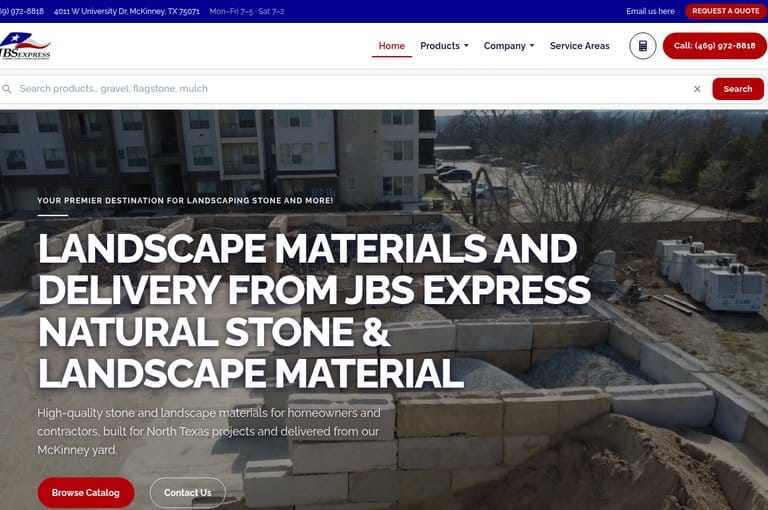Screen dimensions: 768x510
Task: Click the phone number in top bar
Action: click(x=22, y=11)
